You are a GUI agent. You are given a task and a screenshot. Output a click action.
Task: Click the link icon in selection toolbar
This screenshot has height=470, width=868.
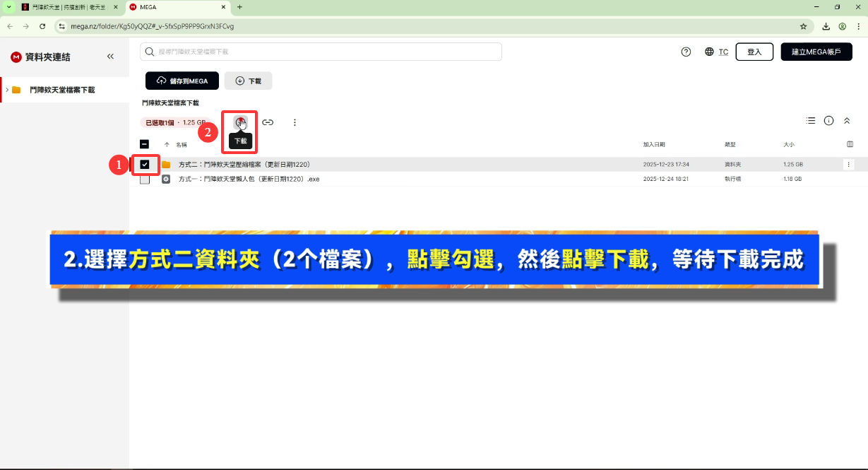tap(268, 122)
